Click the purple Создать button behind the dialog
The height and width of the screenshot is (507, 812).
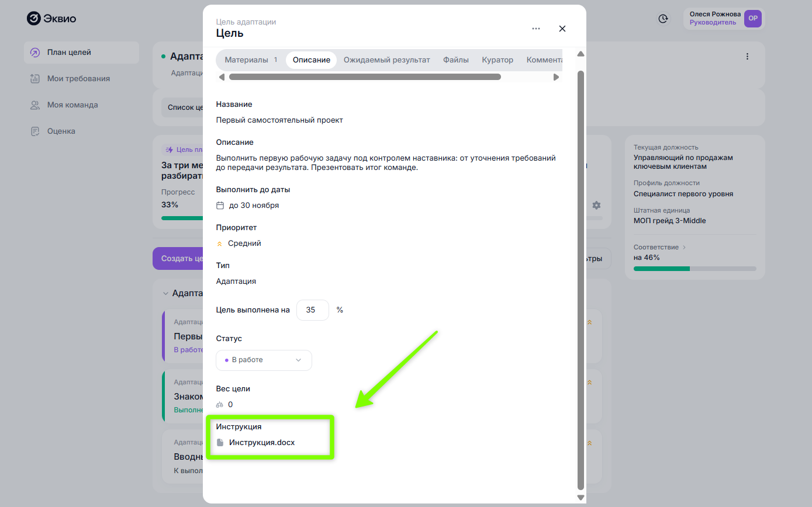[178, 259]
